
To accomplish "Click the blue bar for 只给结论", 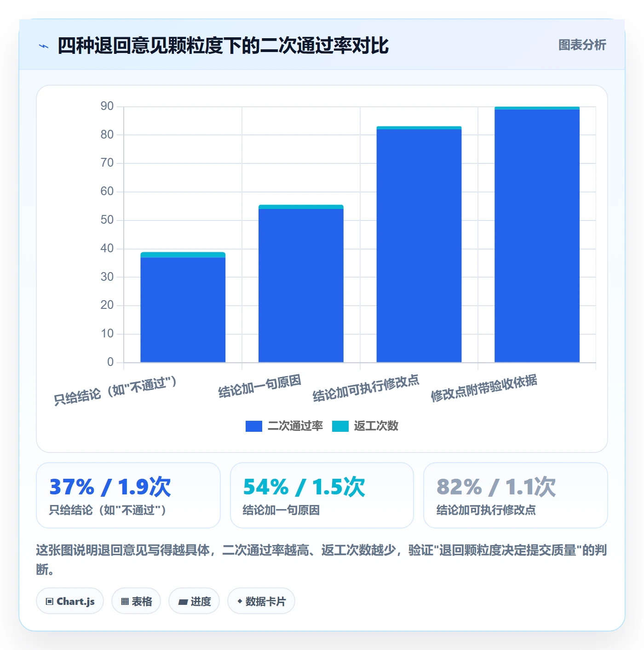I will coord(183,310).
